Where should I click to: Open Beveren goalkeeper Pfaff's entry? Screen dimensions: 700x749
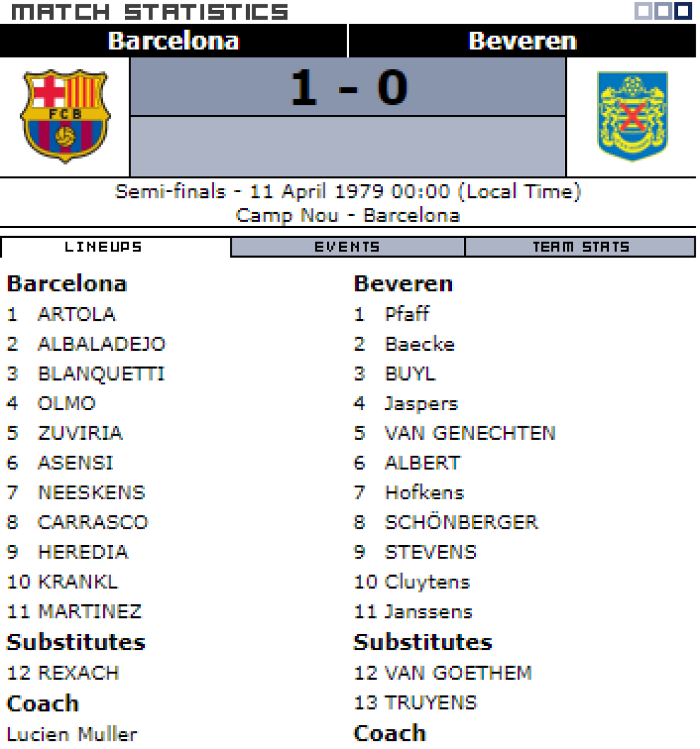pyautogui.click(x=407, y=314)
